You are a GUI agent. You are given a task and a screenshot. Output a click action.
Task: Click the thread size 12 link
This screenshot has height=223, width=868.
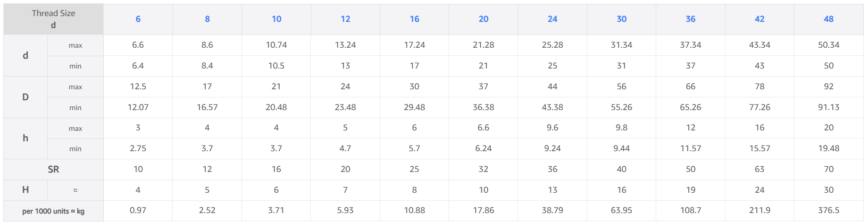[x=345, y=19]
